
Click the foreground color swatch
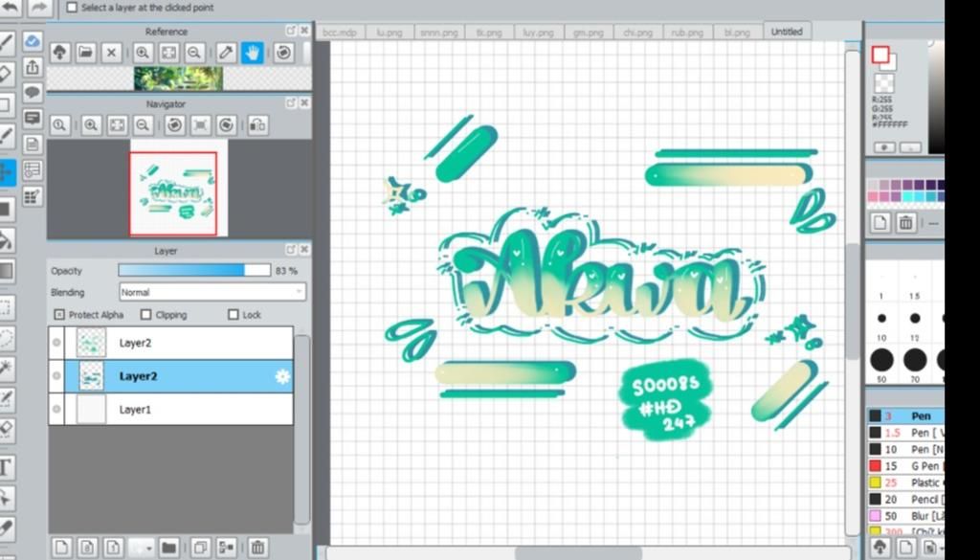(x=880, y=55)
